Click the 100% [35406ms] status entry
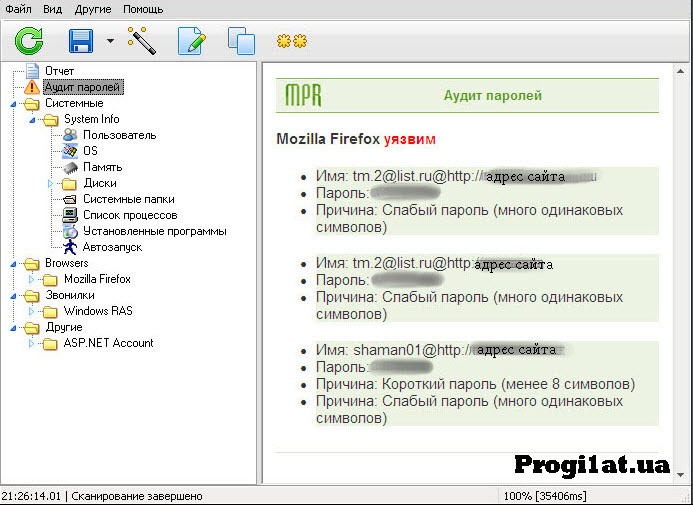693x505 pixels. [545, 496]
